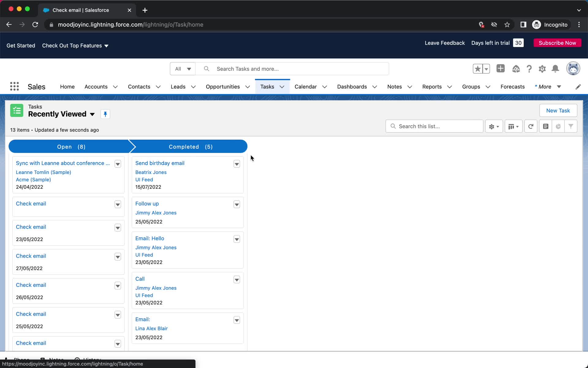Viewport: 588px width, 368px height.
Task: Select the Open (8) path stage
Action: pyautogui.click(x=71, y=147)
